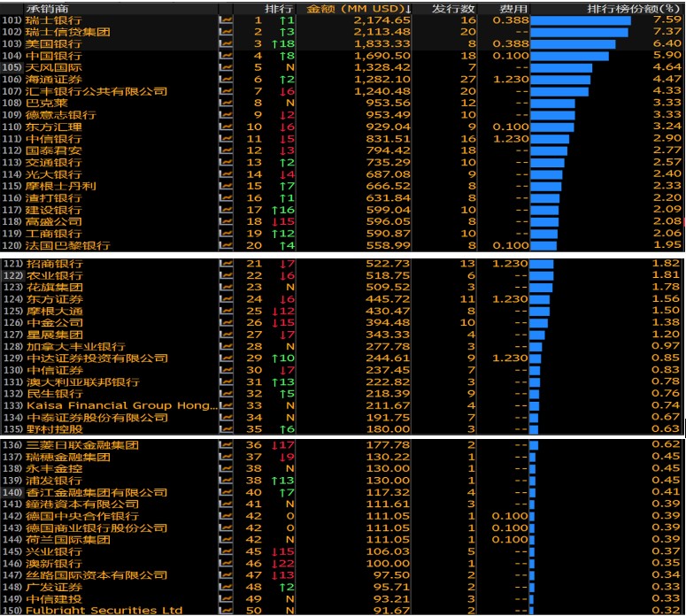The width and height of the screenshot is (686, 616).
Task: Select underwriter 香江金融集团有限公司
Action: (96, 493)
